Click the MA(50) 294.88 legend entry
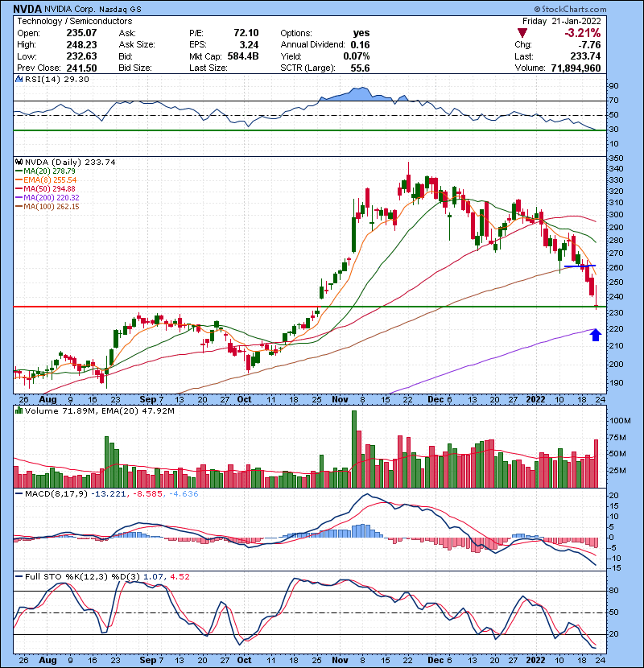Viewport: 644px width, 668px height. 49,189
